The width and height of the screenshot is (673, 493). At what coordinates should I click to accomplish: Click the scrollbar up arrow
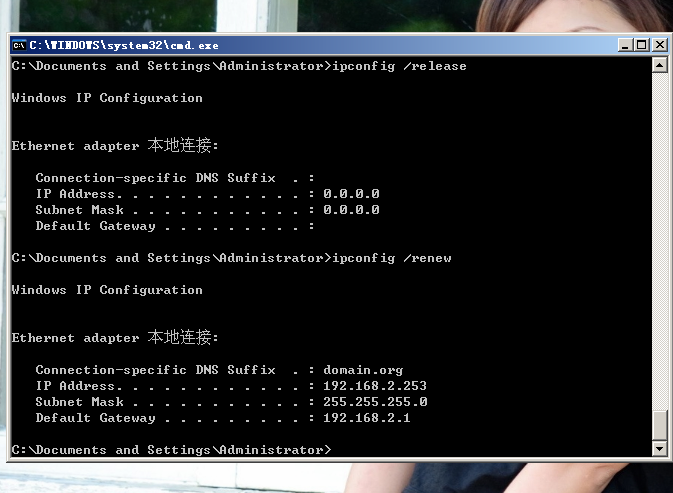click(x=659, y=65)
